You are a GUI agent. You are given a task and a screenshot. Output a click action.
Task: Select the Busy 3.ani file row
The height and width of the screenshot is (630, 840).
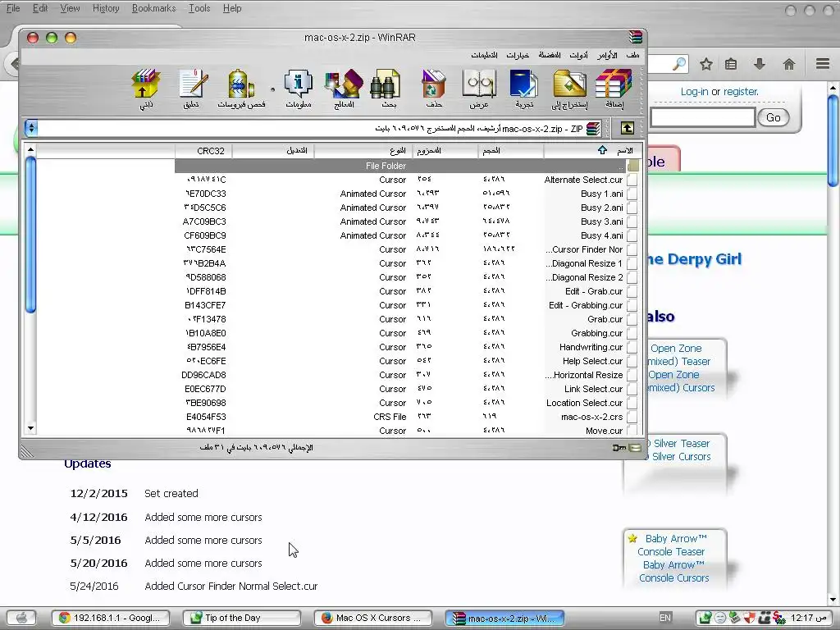tap(407, 221)
